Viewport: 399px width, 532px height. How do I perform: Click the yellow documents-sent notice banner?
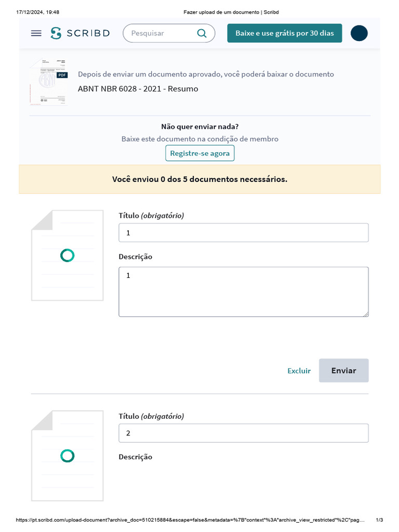click(x=199, y=179)
